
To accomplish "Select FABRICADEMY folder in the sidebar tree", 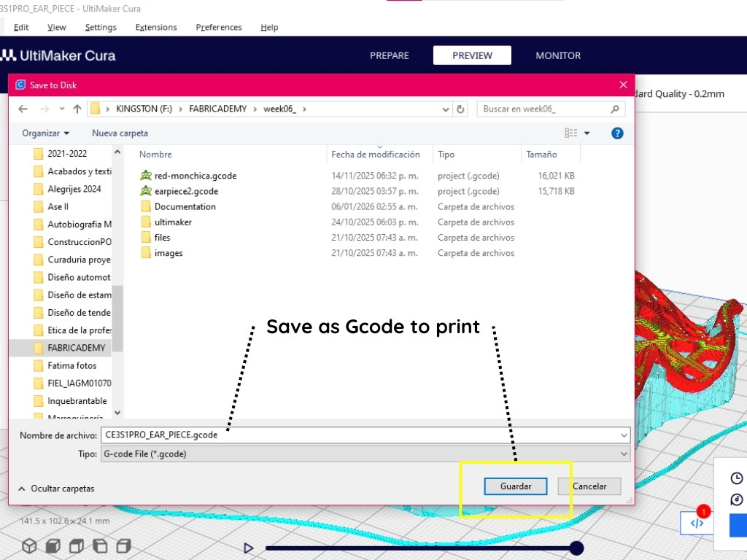I will click(x=76, y=348).
